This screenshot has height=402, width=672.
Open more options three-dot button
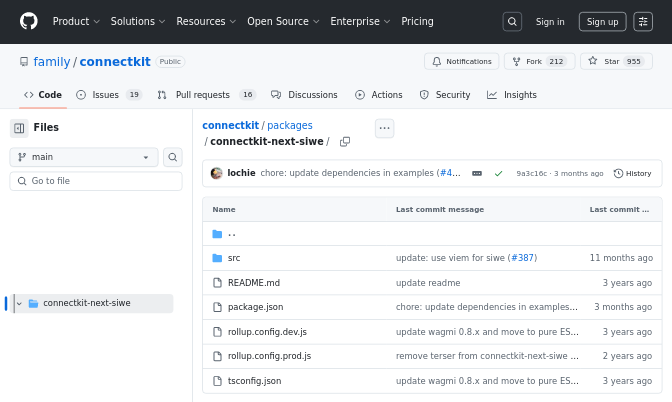384,128
